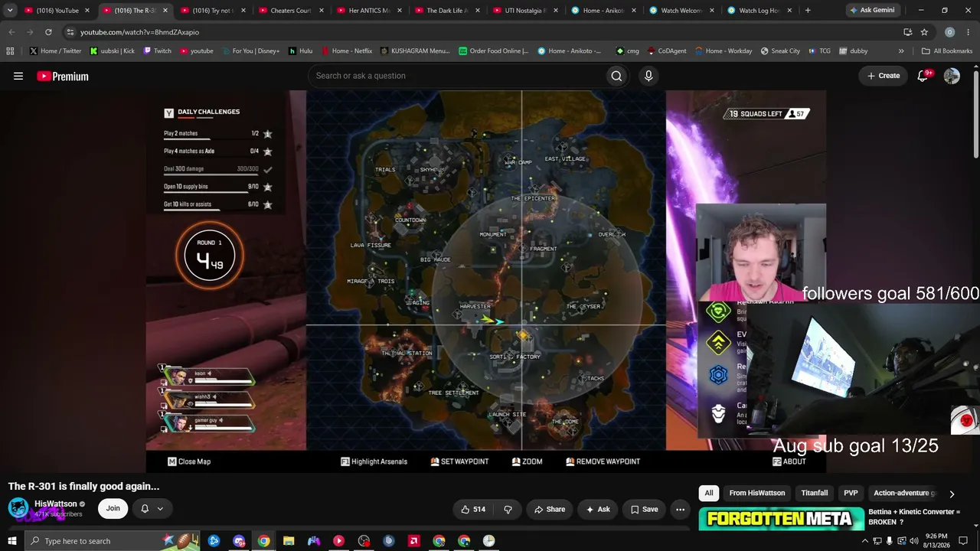Select the Titanfall chip
Screen dimensions: 980x551
point(815,494)
